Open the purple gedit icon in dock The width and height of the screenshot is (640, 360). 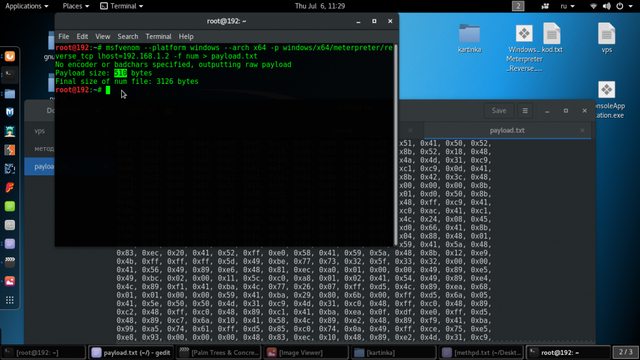coord(9,244)
